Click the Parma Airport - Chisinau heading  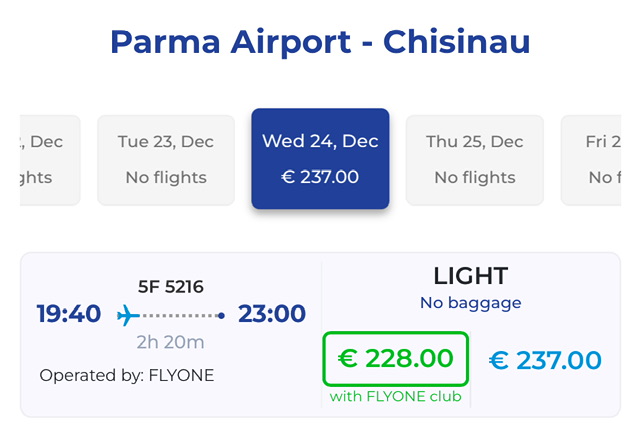click(x=320, y=42)
